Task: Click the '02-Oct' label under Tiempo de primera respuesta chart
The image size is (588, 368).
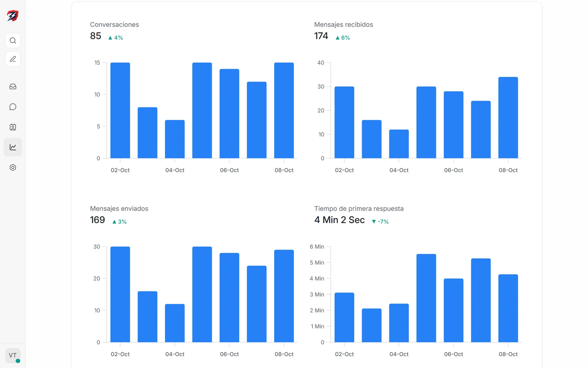Action: tap(344, 354)
